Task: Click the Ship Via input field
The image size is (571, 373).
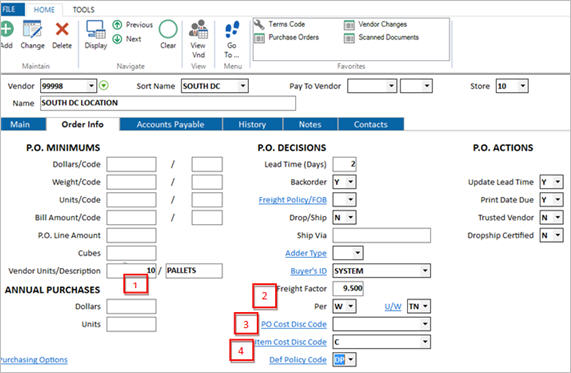Action: 382,235
